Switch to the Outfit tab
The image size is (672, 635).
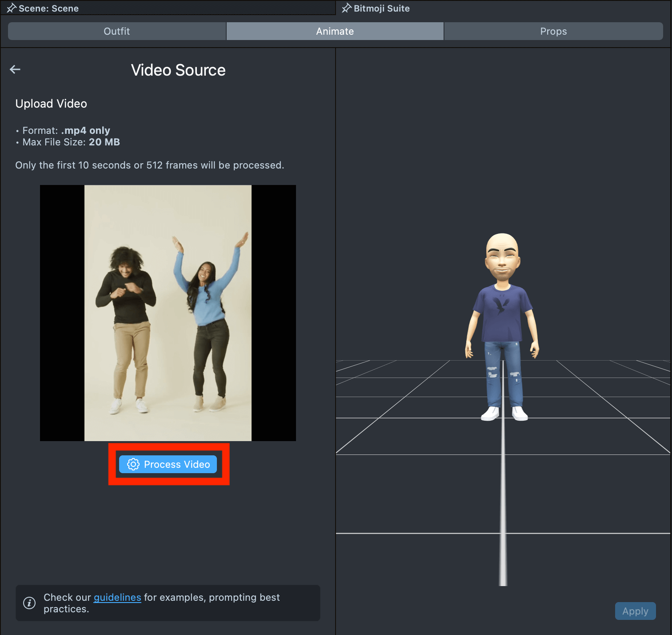(117, 31)
